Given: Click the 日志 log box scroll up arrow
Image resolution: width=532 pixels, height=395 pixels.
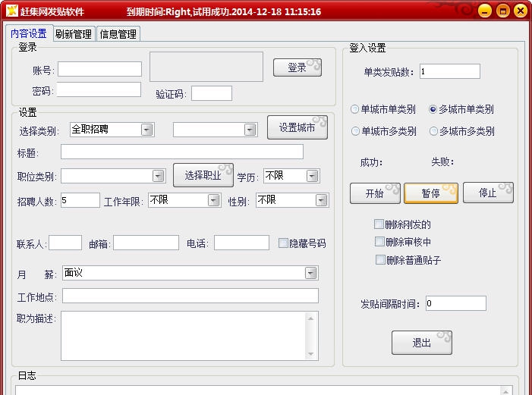Looking at the screenshot, I should (506, 391).
